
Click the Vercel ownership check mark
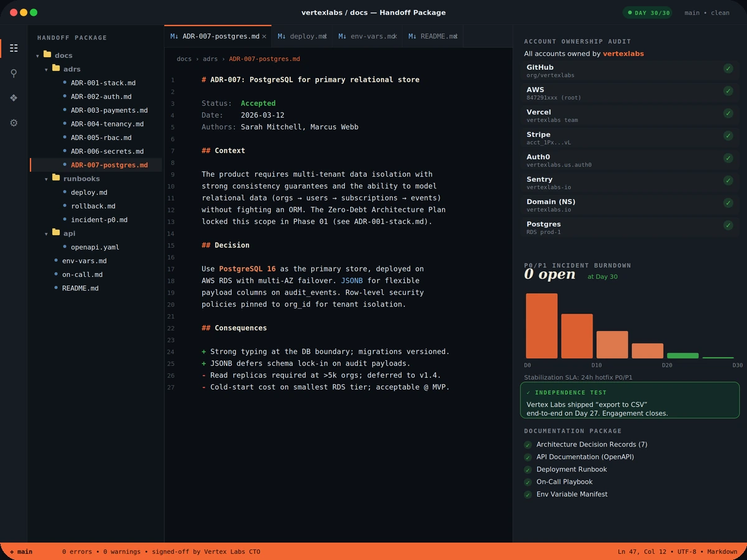click(728, 113)
